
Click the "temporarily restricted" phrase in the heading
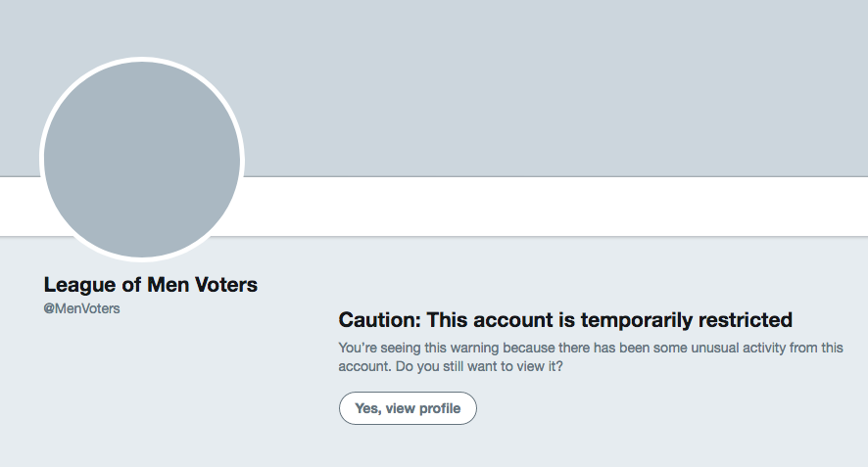686,320
